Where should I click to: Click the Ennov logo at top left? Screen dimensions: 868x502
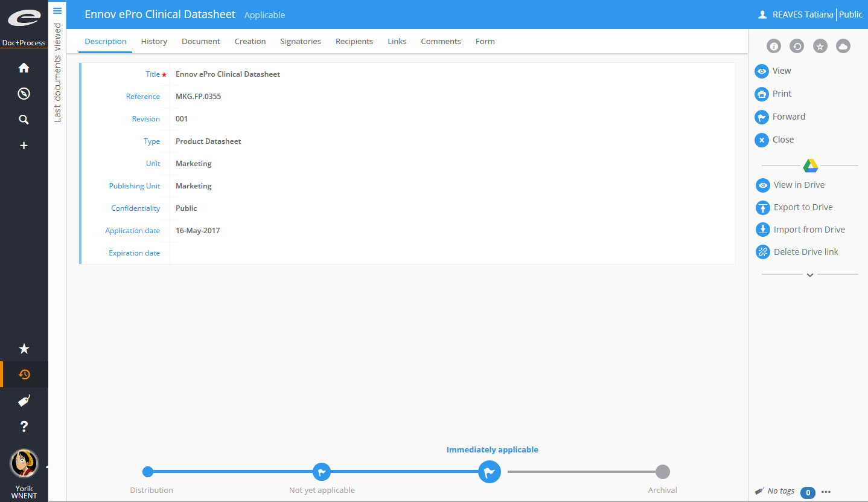click(x=24, y=19)
